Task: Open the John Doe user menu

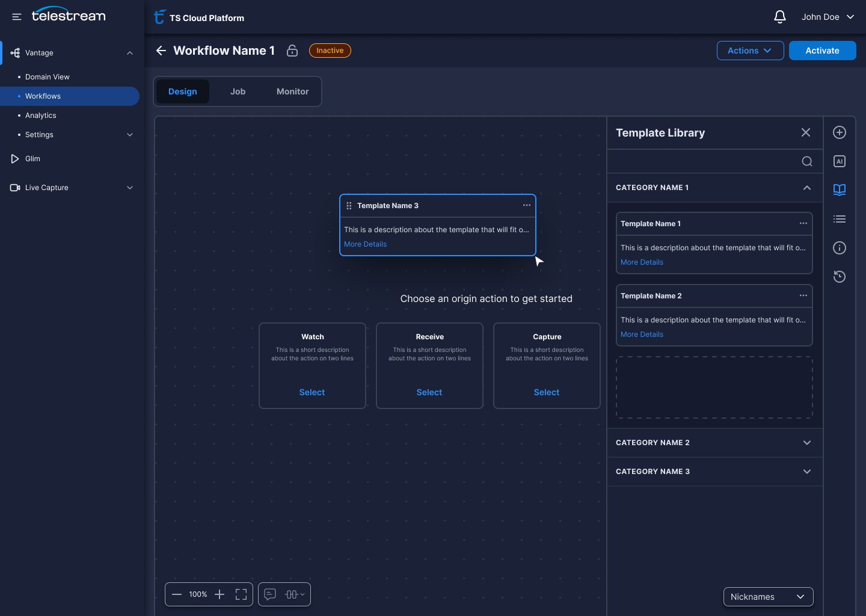Action: point(828,17)
